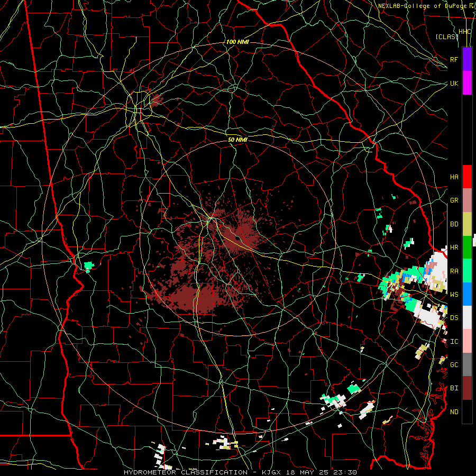The image size is (476, 476).
Task: Select the olive-yellow BD legend swatch
Action: coord(467,224)
